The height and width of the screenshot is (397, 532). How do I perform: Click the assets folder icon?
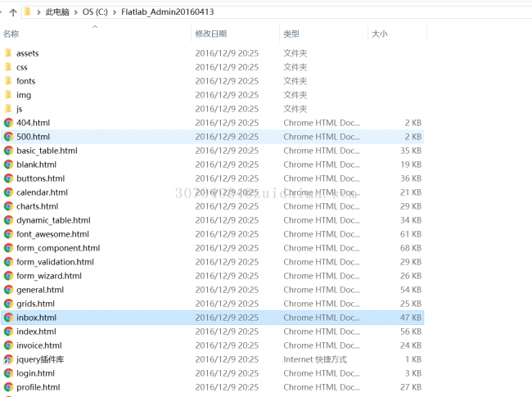tap(8, 53)
